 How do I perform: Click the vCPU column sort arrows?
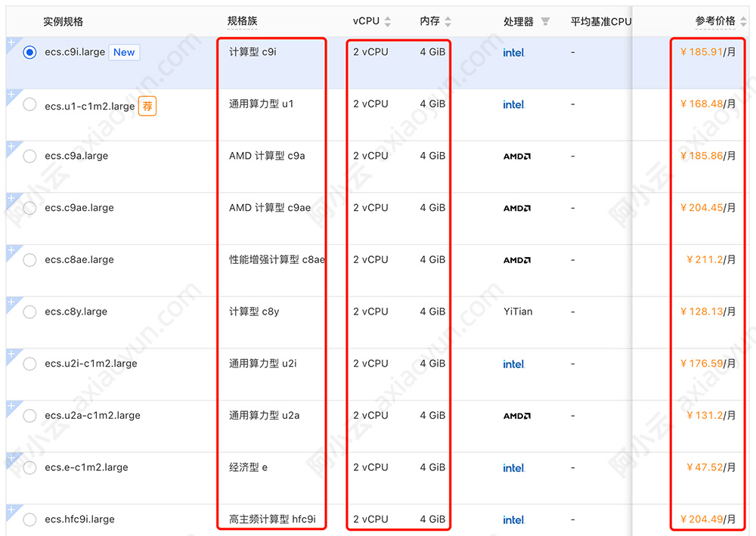pos(389,21)
